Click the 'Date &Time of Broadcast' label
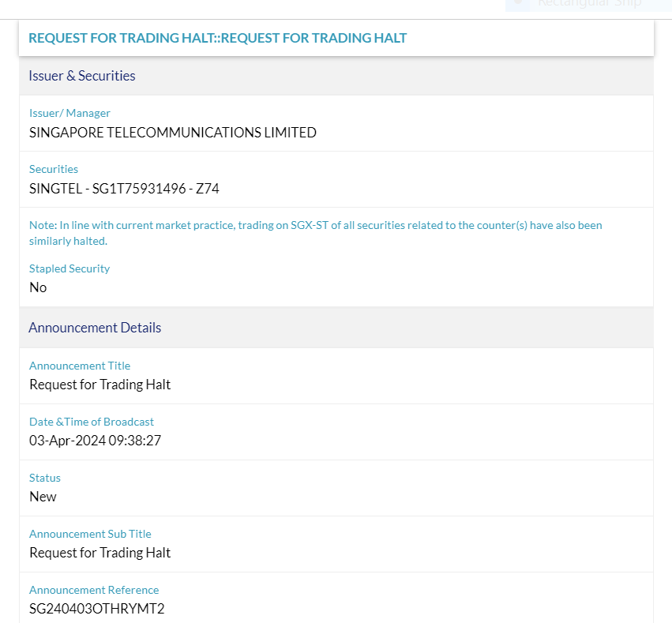 pos(92,422)
